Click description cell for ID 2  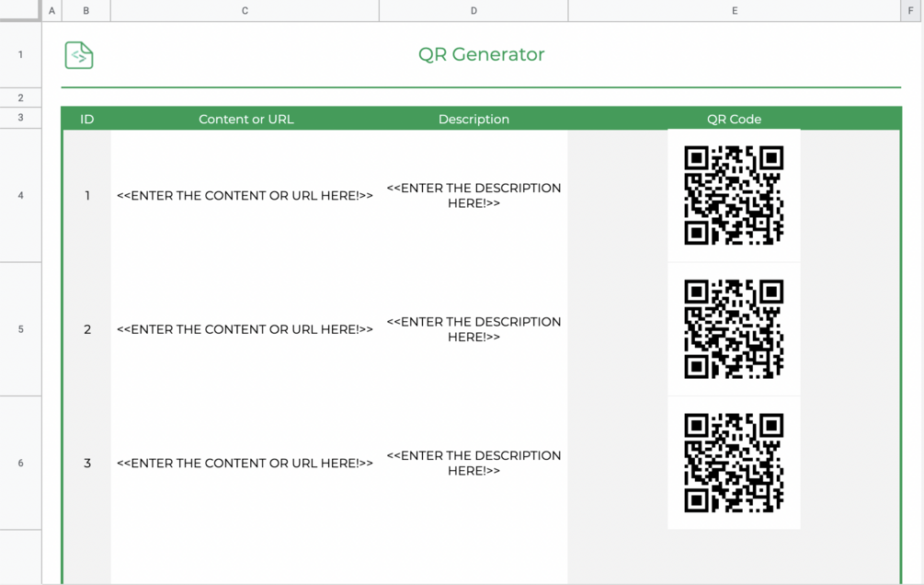[473, 329]
